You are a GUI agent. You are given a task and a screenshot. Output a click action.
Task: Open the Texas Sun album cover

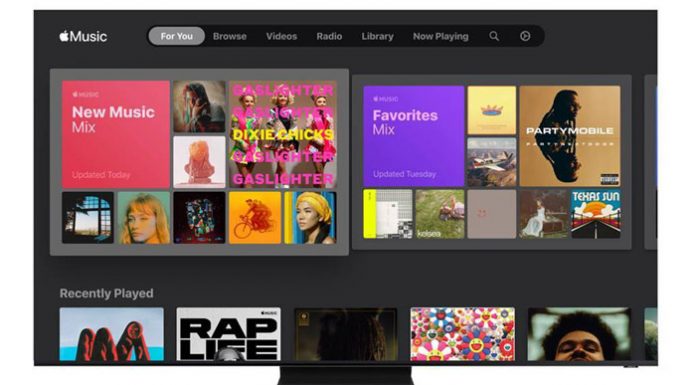coord(596,214)
